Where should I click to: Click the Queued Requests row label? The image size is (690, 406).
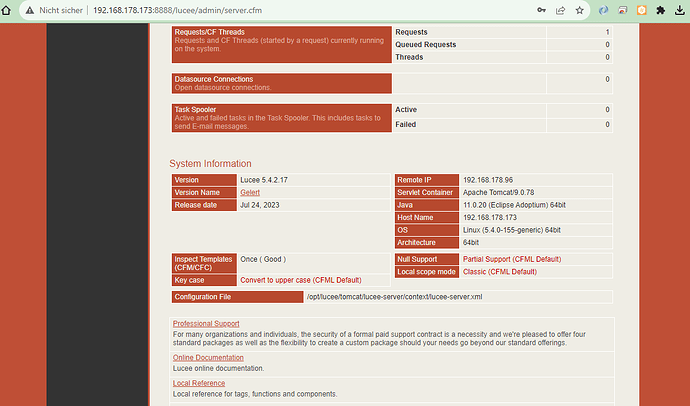click(426, 44)
